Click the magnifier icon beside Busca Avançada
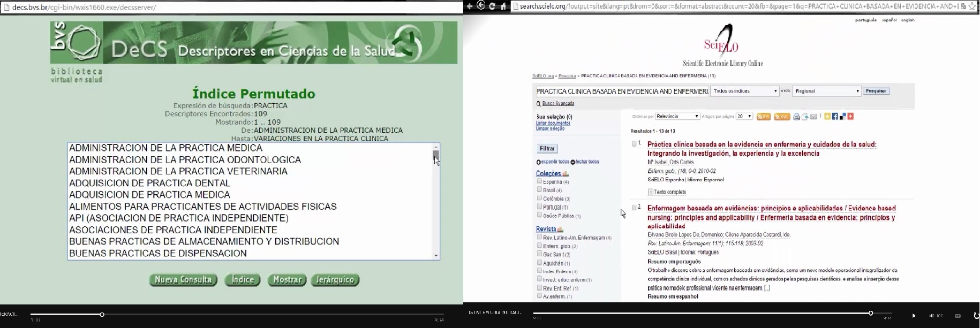This screenshot has width=980, height=328. point(539,104)
